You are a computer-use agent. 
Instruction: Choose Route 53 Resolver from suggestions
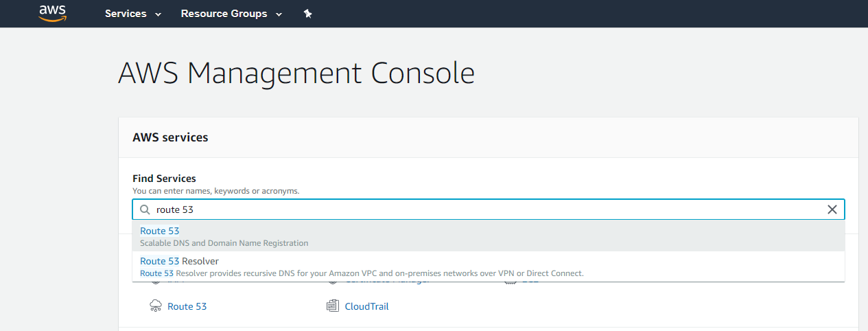(x=179, y=261)
